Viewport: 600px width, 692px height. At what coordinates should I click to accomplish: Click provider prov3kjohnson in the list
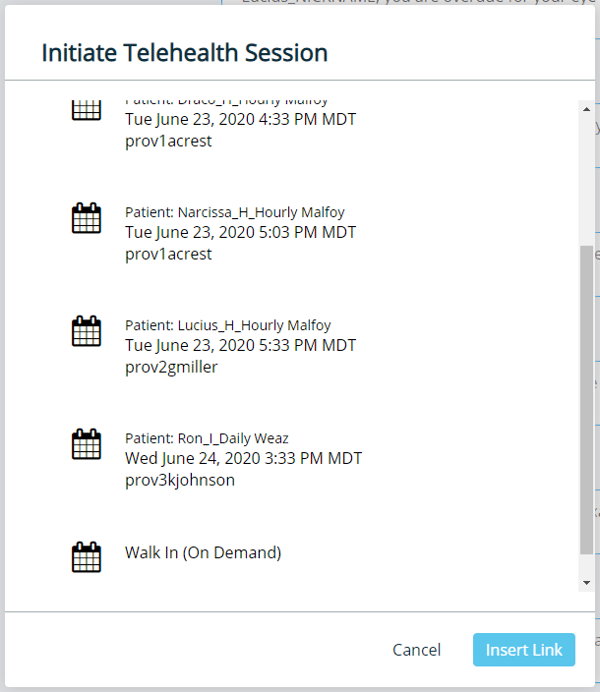pos(180,480)
